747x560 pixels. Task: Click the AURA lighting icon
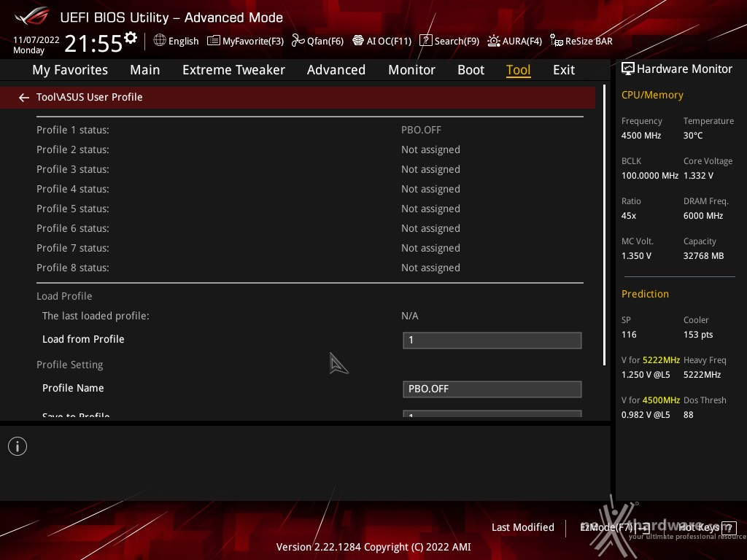point(494,41)
